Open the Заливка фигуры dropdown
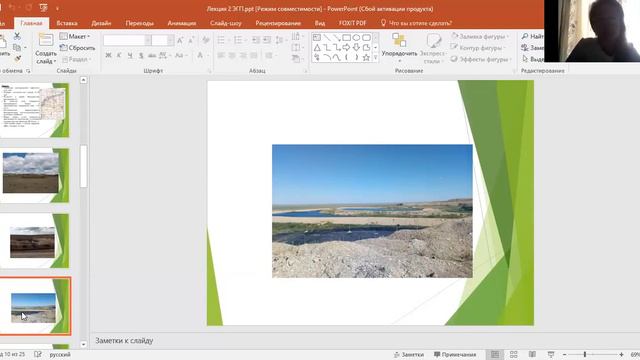This screenshot has height=360, width=640. point(480,36)
